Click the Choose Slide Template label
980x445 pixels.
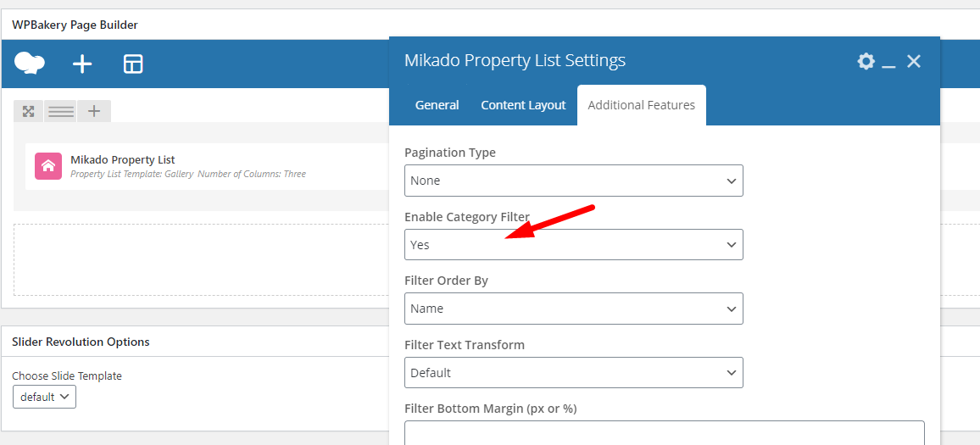(67, 375)
